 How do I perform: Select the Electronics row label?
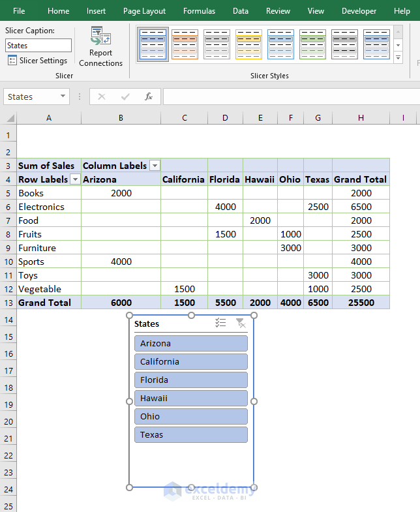(x=49, y=207)
